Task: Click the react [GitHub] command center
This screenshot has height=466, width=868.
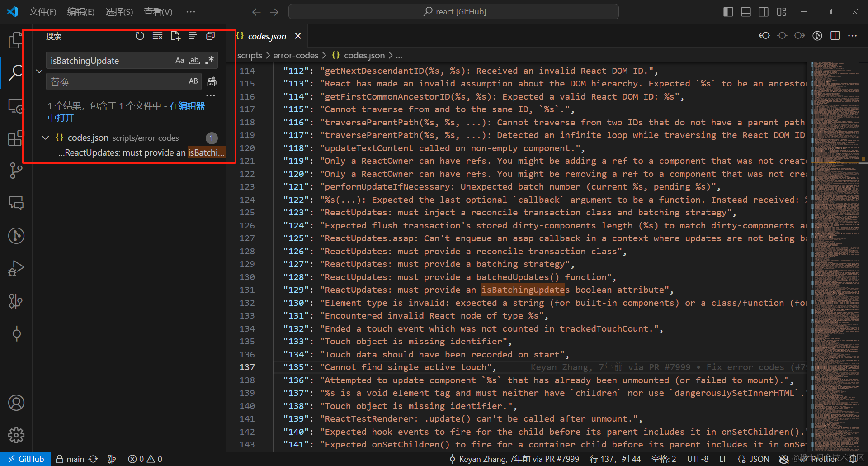Action: pos(453,12)
